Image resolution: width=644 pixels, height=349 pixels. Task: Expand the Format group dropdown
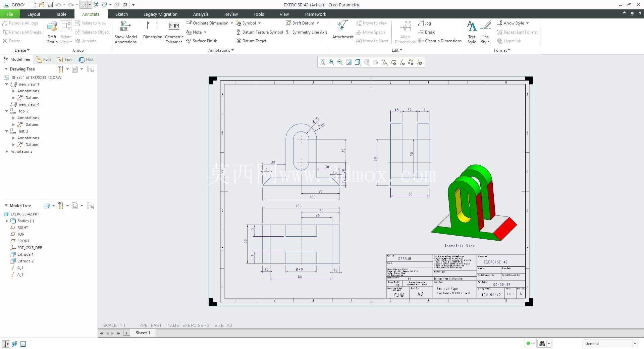pos(502,50)
